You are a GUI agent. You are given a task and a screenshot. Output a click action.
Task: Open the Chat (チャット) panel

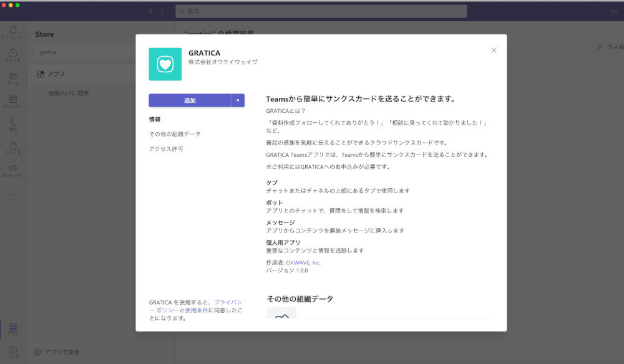pos(12,53)
